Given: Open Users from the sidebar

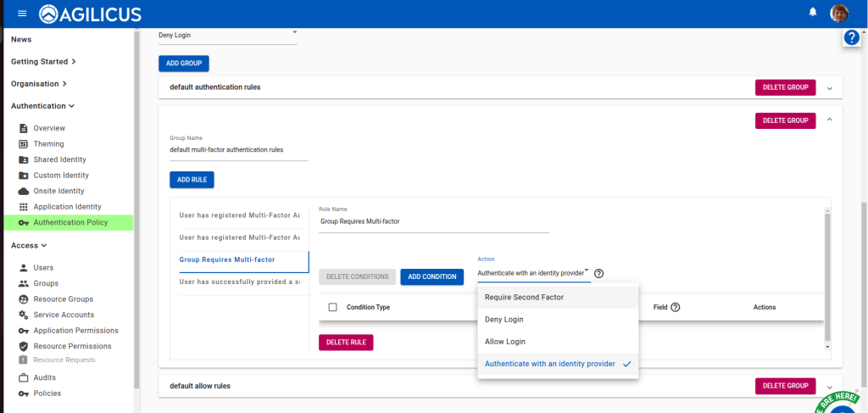Looking at the screenshot, I should [42, 268].
